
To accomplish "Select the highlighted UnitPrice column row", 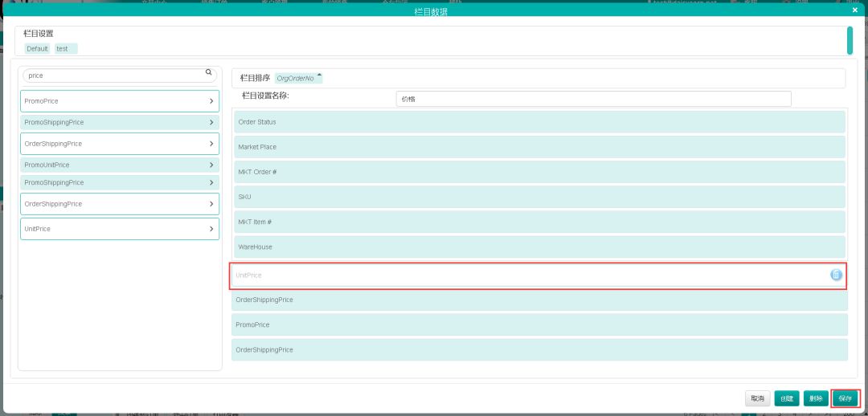I will pyautogui.click(x=538, y=275).
